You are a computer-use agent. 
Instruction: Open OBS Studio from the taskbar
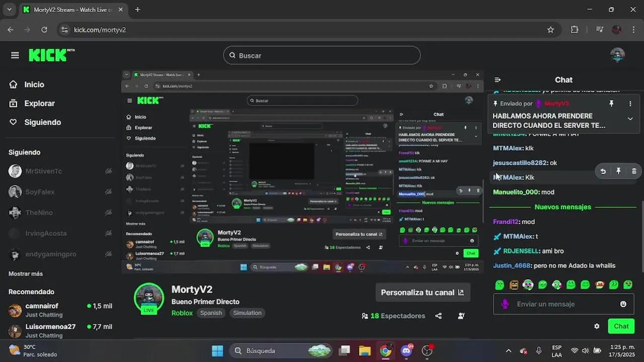click(427, 350)
